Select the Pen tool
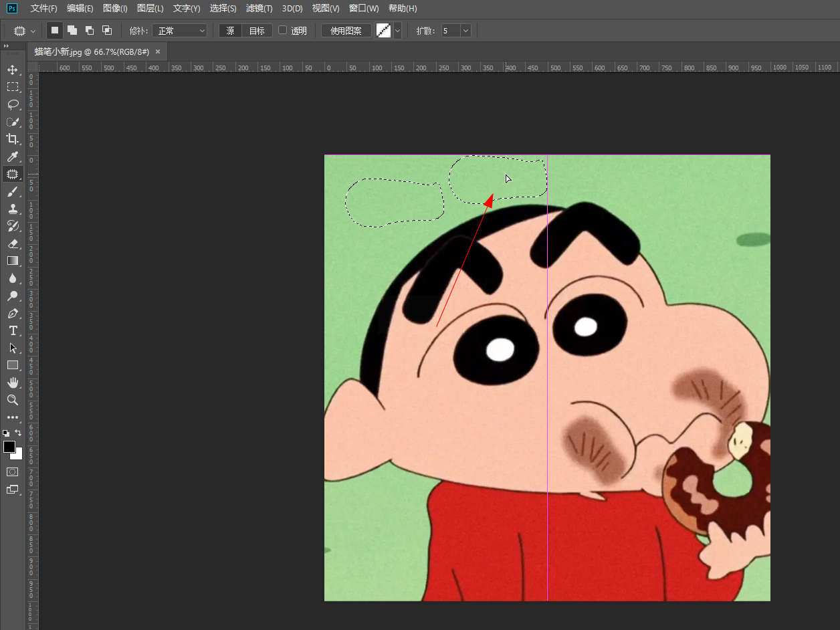840x630 pixels. click(x=13, y=313)
